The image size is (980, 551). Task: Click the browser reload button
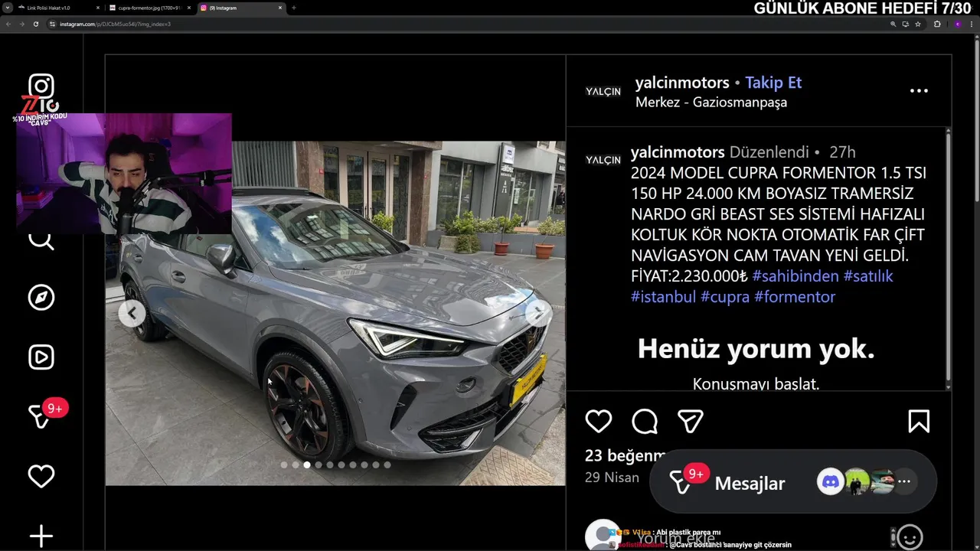click(35, 24)
